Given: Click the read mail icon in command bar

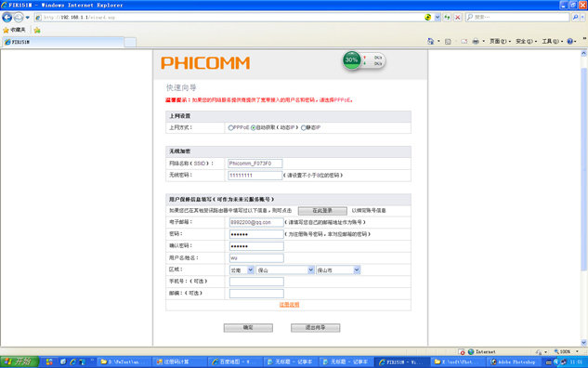Looking at the screenshot, I should [x=464, y=42].
